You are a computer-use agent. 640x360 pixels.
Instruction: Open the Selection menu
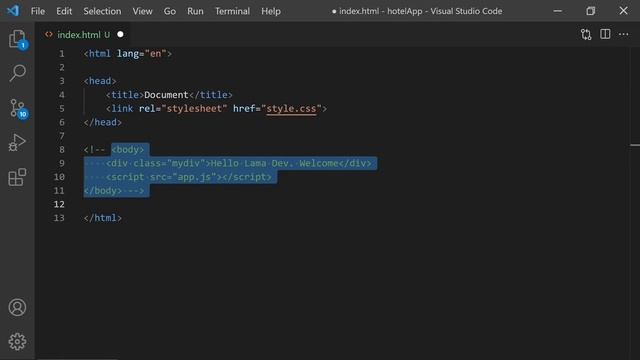[102, 11]
